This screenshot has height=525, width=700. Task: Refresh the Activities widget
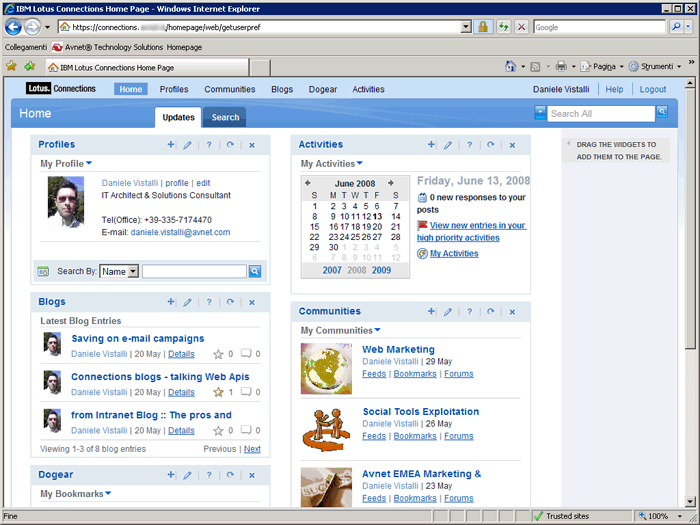click(491, 145)
